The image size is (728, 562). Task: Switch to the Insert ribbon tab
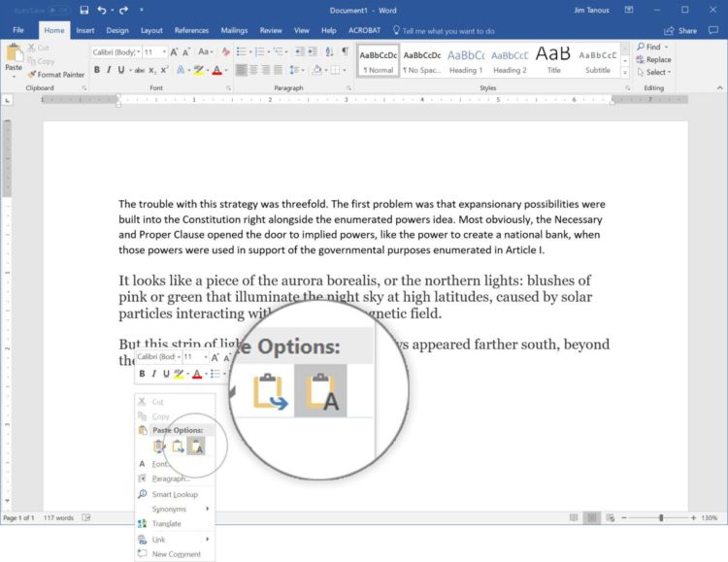tap(85, 30)
